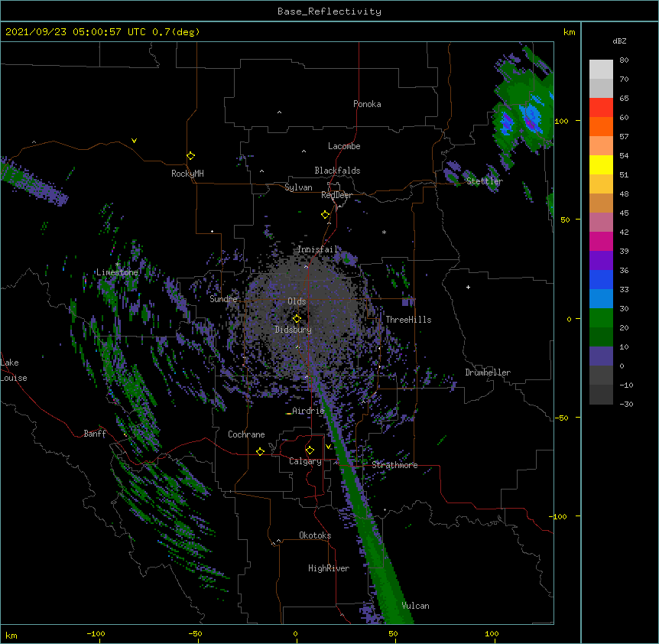Click the Airdrie label

tap(308, 411)
